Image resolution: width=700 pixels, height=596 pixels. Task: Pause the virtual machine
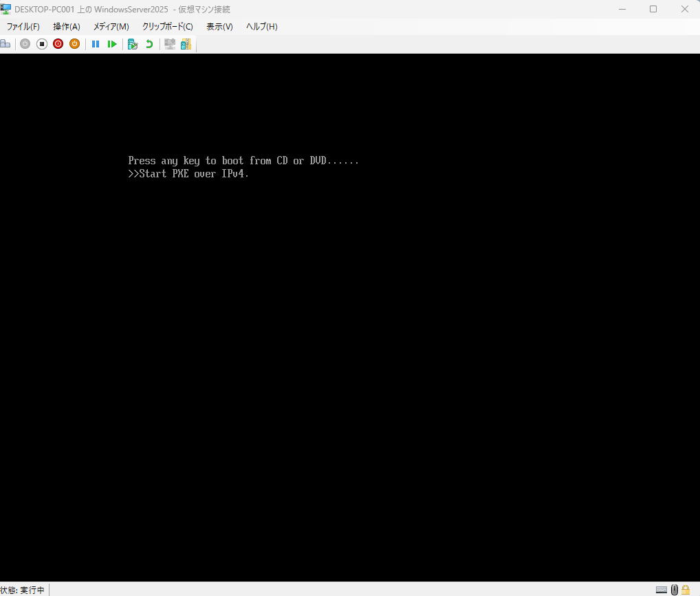(x=96, y=44)
